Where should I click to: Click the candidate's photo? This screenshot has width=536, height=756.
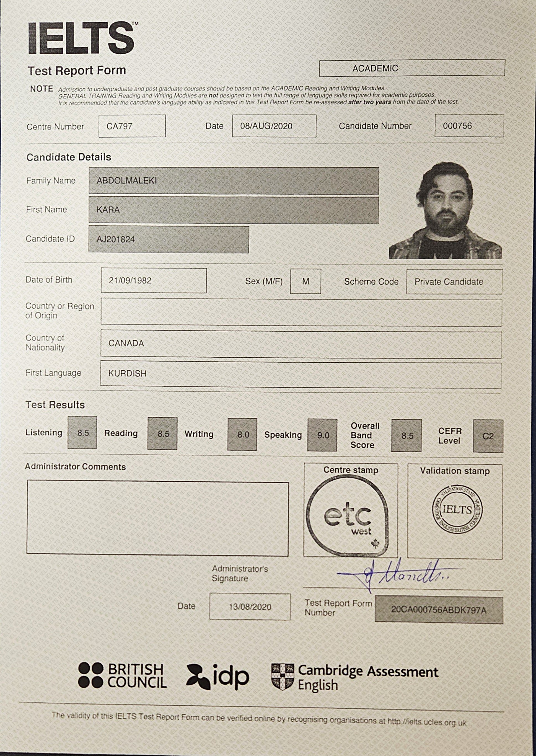pos(446,211)
